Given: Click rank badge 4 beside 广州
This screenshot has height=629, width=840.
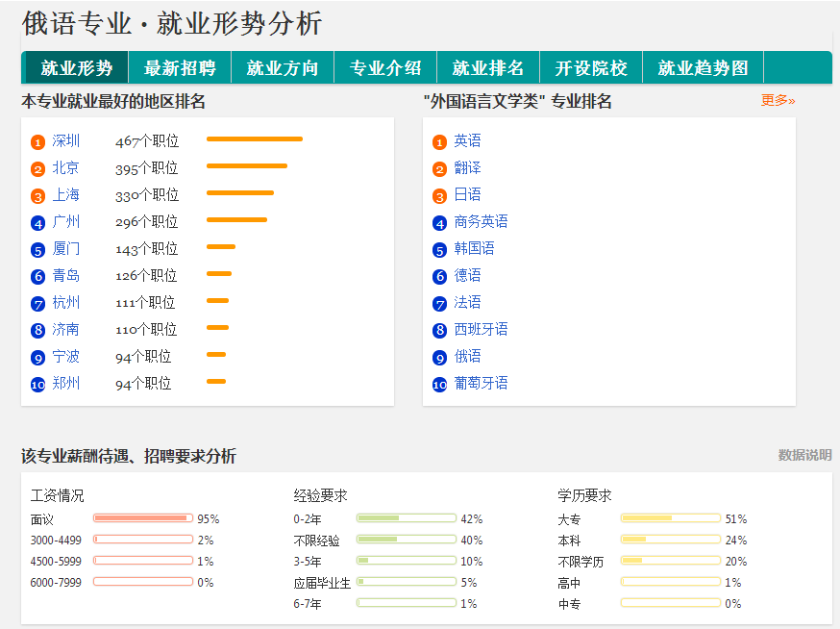Looking at the screenshot, I should [x=37, y=223].
